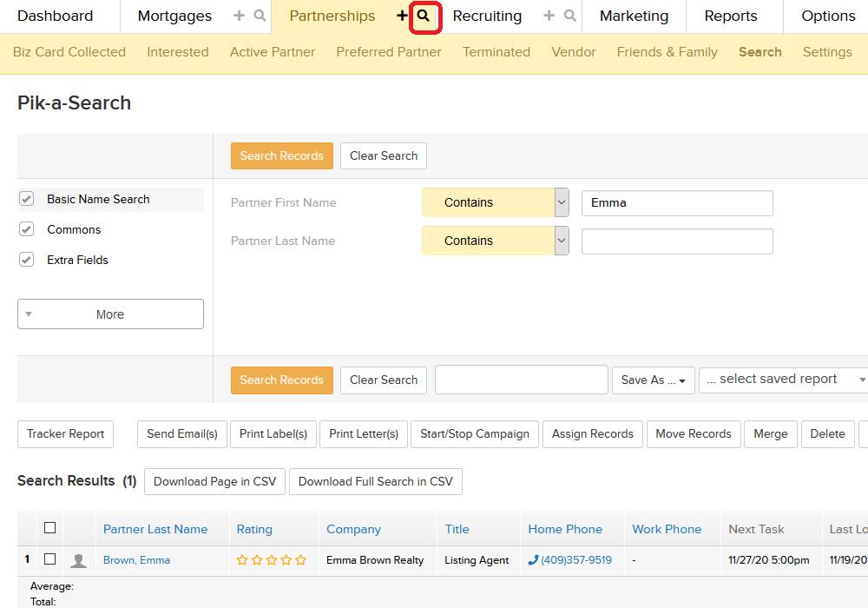
Task: Click the Partner First Name input containing Emma
Action: pos(677,203)
